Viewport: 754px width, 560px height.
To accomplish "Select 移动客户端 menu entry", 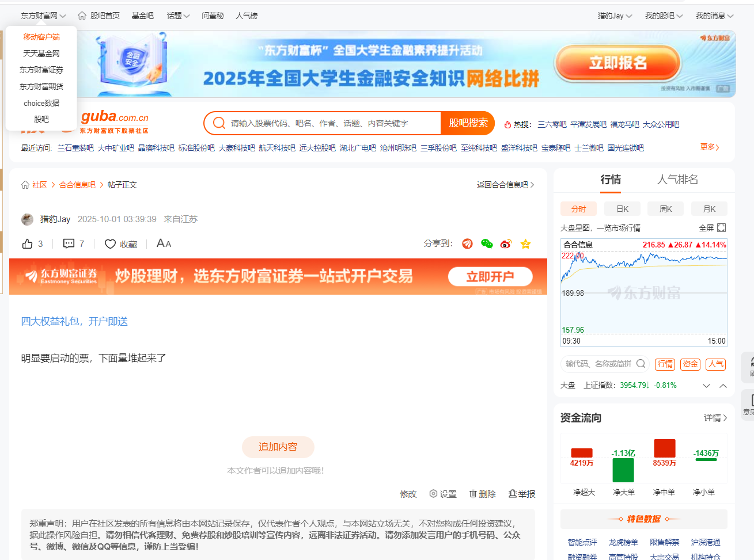I will [x=41, y=37].
